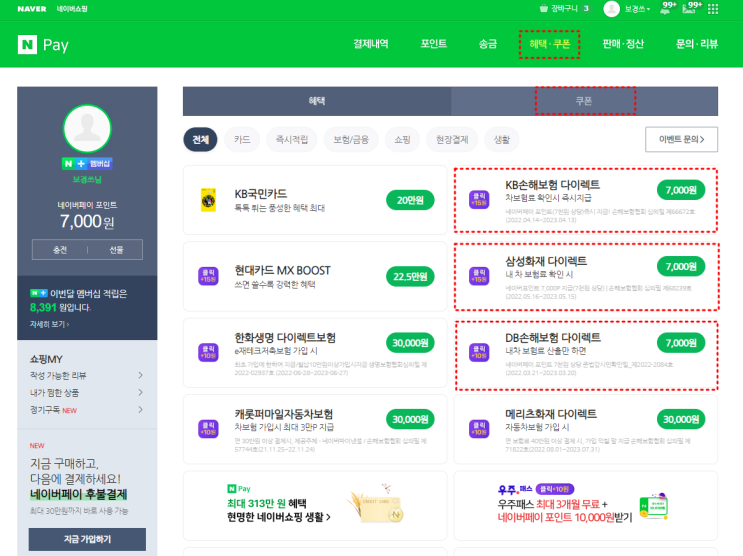
Task: Select the 전체 category filter
Action: point(200,139)
